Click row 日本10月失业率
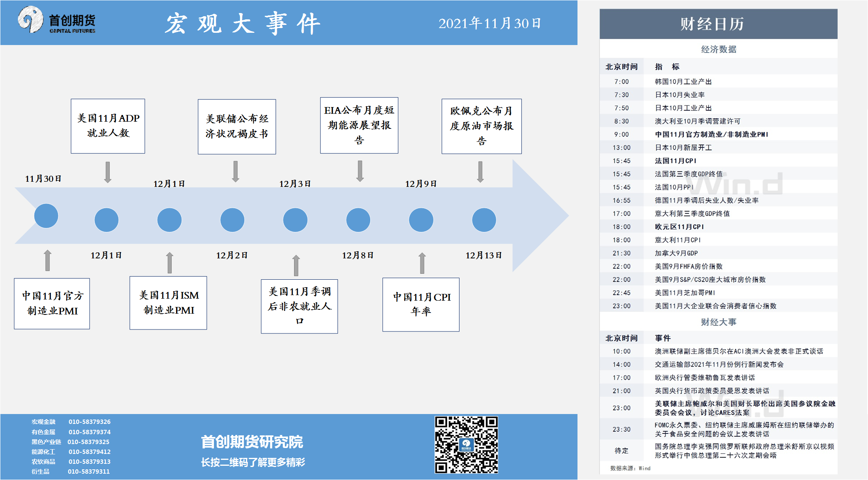This screenshot has height=480, width=868. (718, 95)
